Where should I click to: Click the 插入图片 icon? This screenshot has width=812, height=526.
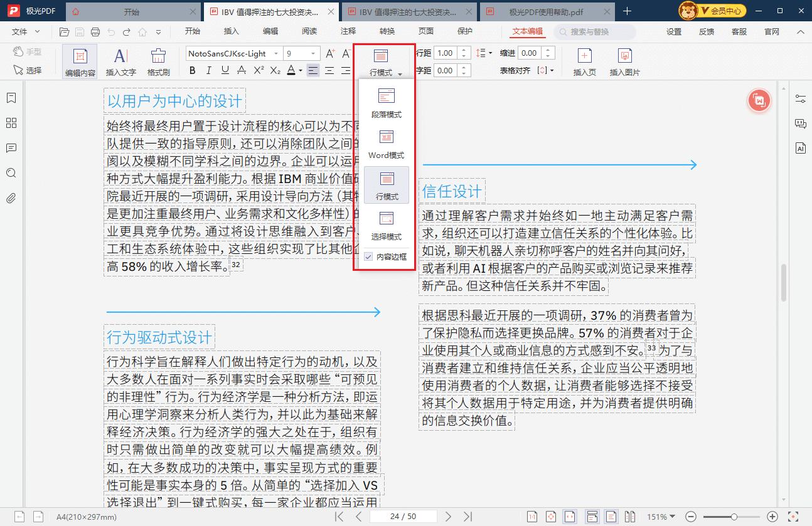coord(624,62)
